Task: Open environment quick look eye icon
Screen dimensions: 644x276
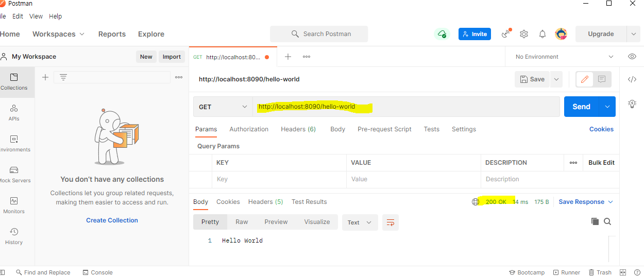Action: pyautogui.click(x=632, y=57)
